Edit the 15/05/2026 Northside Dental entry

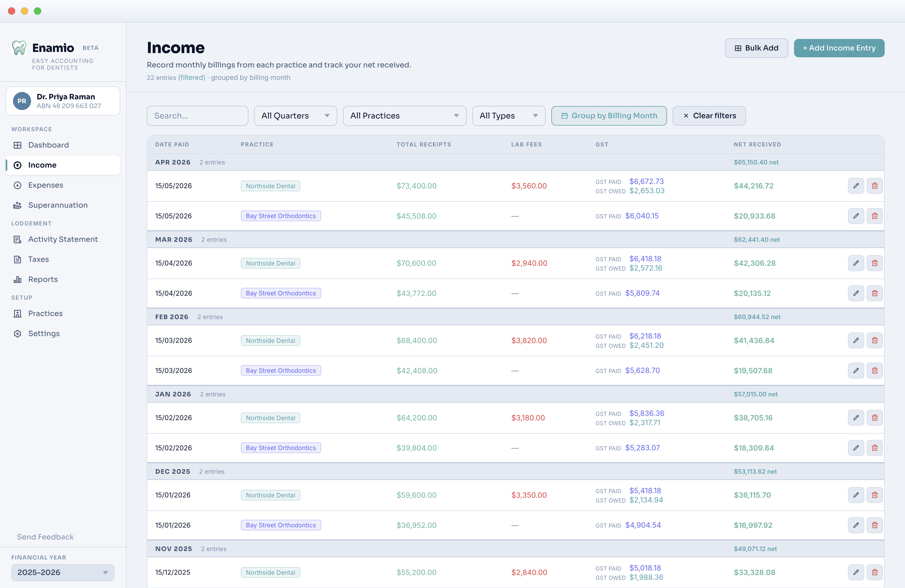[x=856, y=186]
